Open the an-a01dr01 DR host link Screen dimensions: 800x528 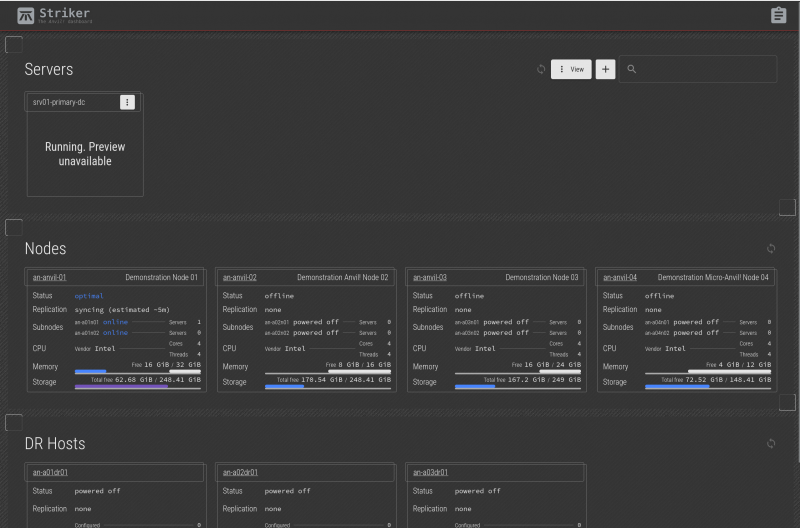point(50,472)
